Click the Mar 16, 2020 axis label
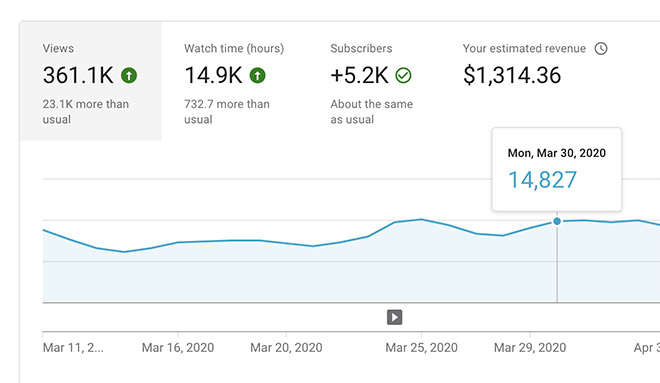Image resolution: width=660 pixels, height=383 pixels. (178, 348)
